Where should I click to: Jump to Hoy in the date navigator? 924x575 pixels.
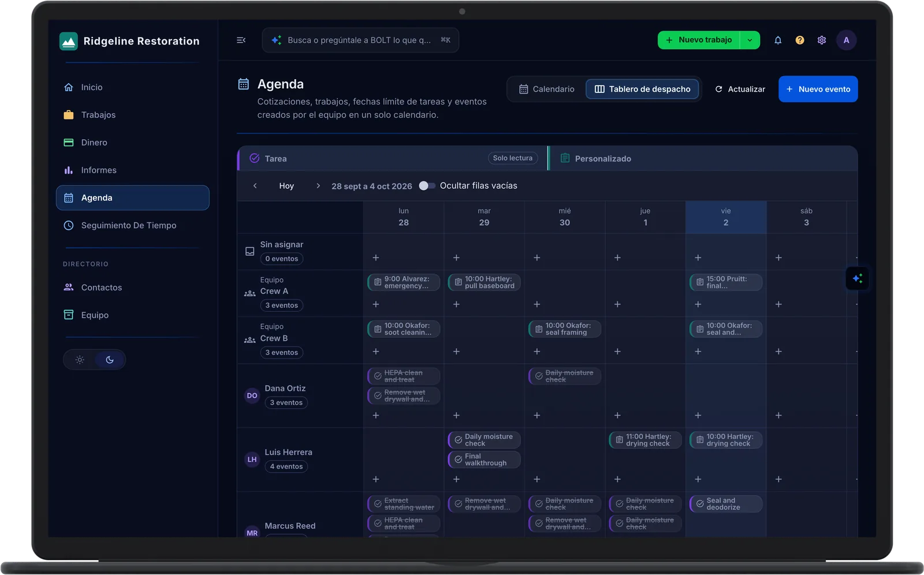[x=286, y=186]
